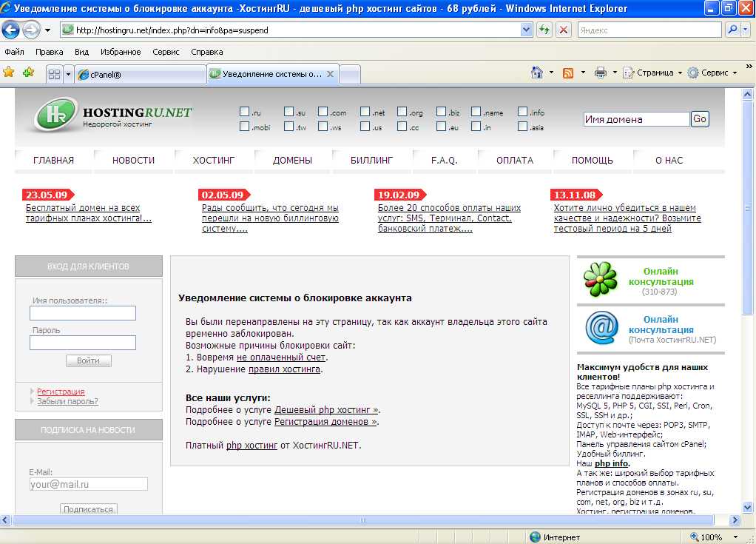Open the php info link
The height and width of the screenshot is (544, 756).
tap(611, 463)
